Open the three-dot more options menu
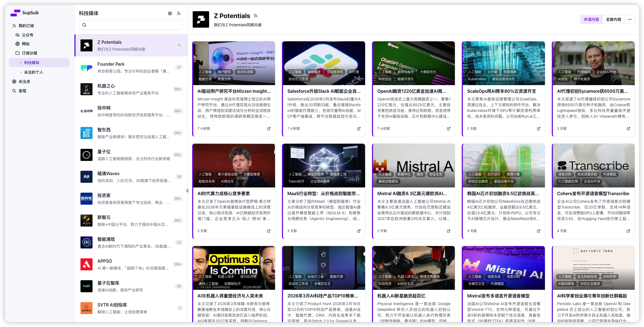The image size is (644, 327). pyautogui.click(x=630, y=19)
